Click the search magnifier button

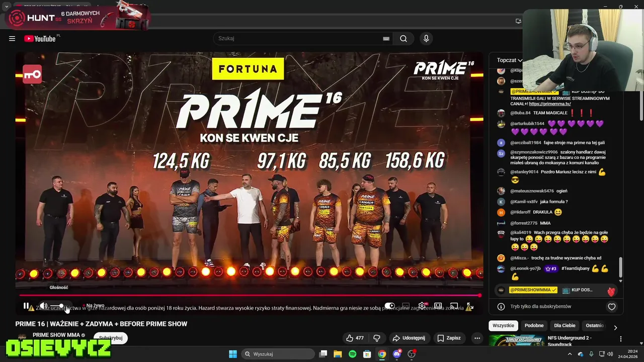(x=404, y=39)
